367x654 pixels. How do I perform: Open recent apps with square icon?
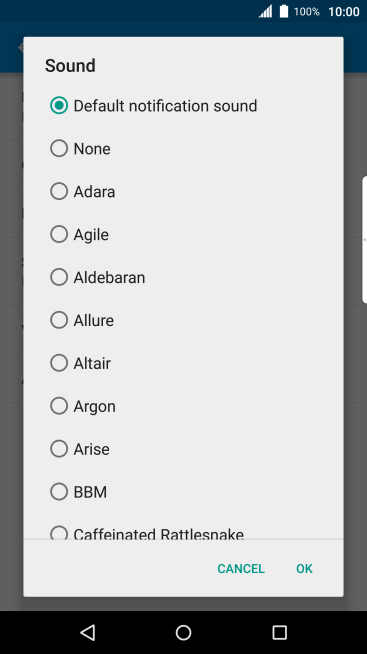279,632
